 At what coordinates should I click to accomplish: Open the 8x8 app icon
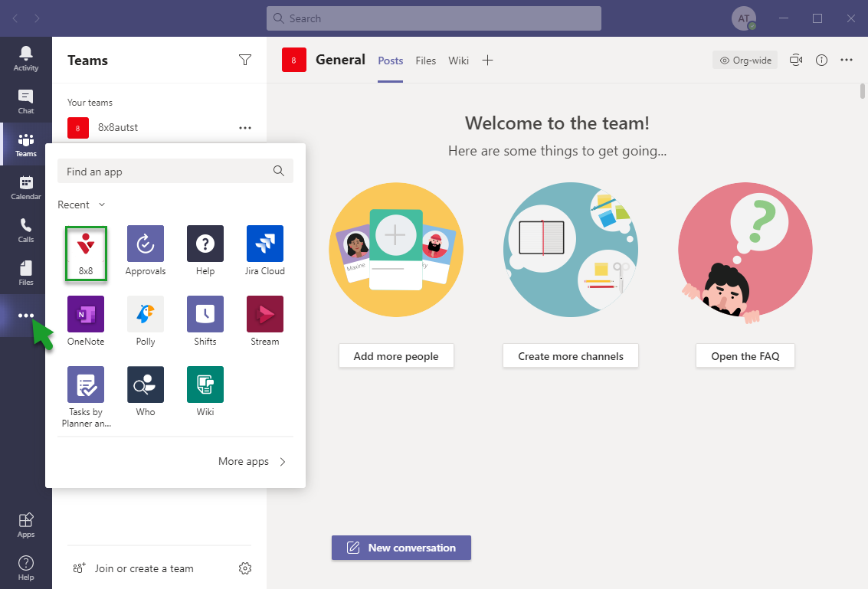86,244
